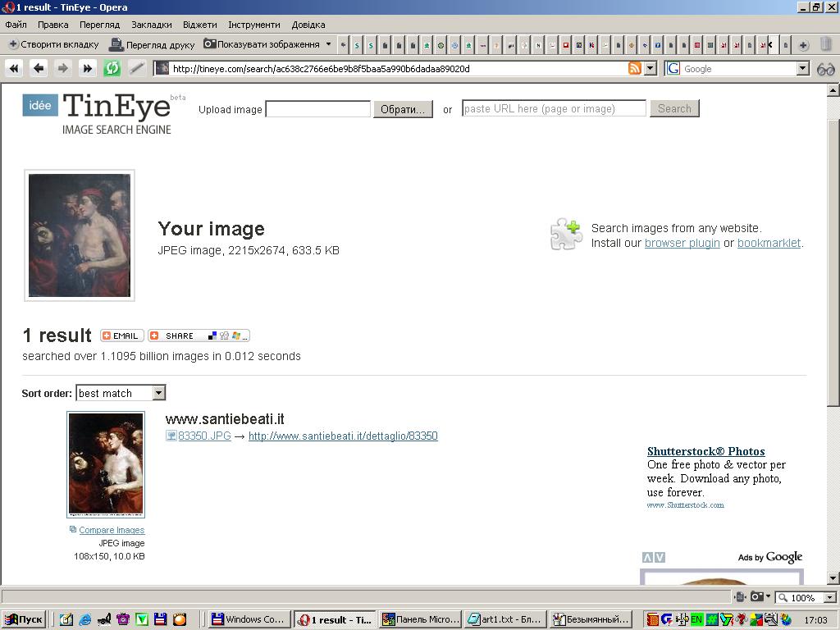This screenshot has height=630, width=840.
Task: Click the Пуск start button
Action: [24, 620]
